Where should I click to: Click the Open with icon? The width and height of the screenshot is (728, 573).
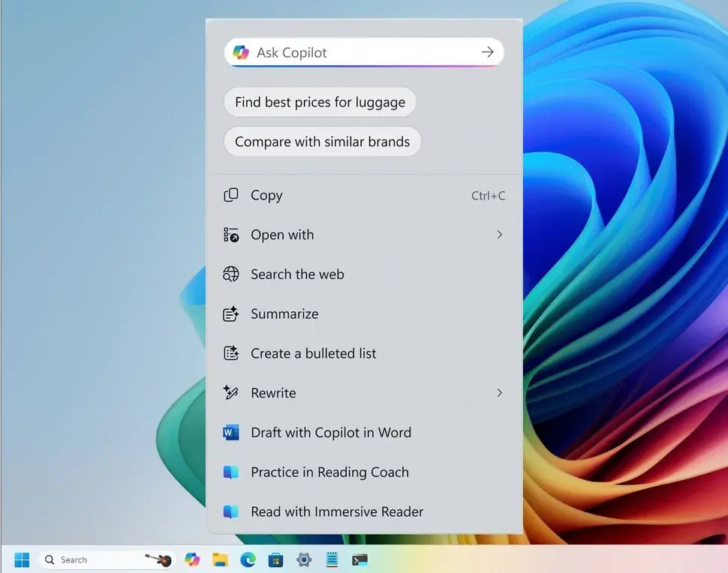[x=230, y=235]
